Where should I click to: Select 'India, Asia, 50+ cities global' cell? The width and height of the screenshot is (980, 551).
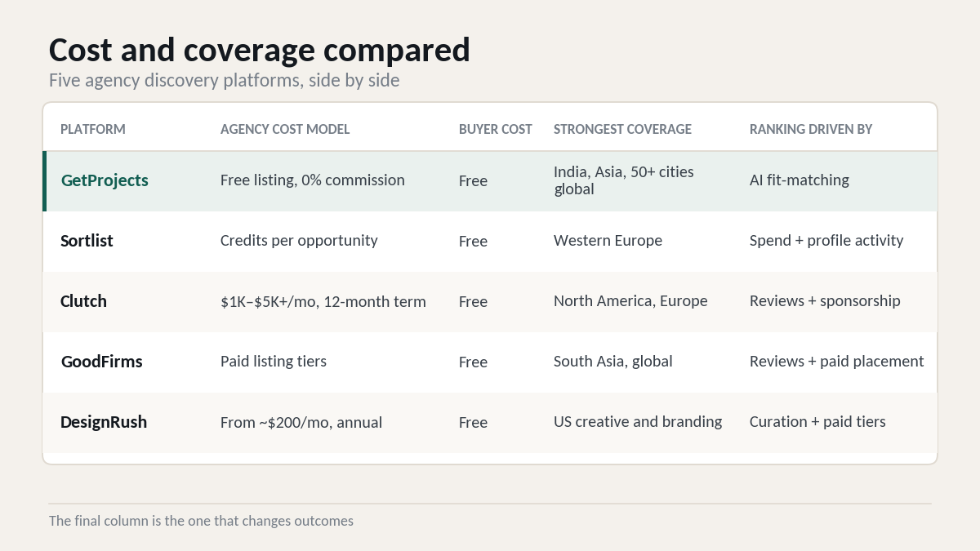click(624, 180)
